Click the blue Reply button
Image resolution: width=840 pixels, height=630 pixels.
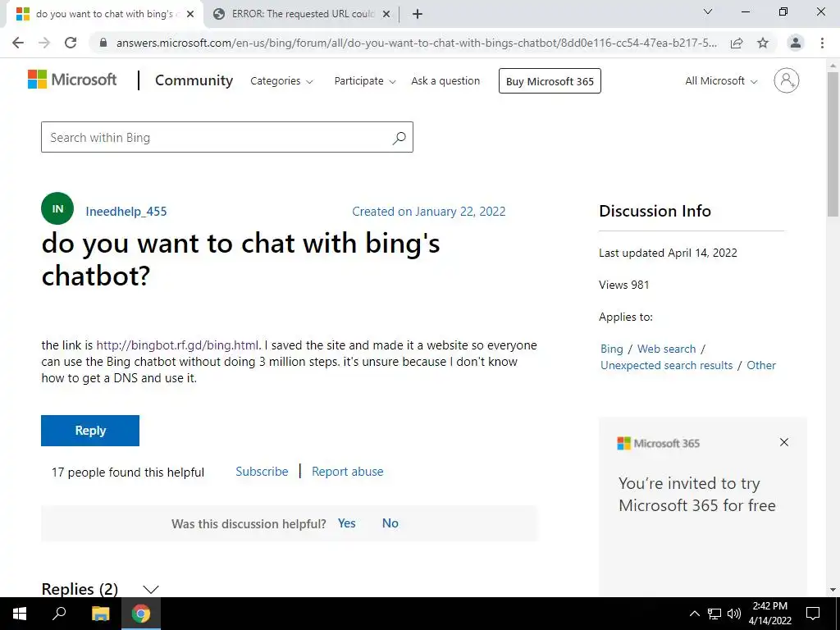[90, 430]
